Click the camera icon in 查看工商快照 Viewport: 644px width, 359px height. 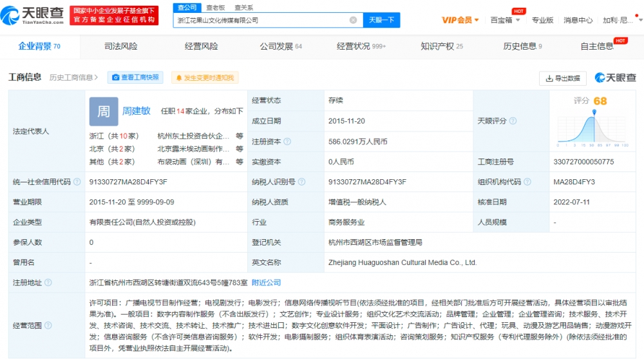click(x=116, y=77)
